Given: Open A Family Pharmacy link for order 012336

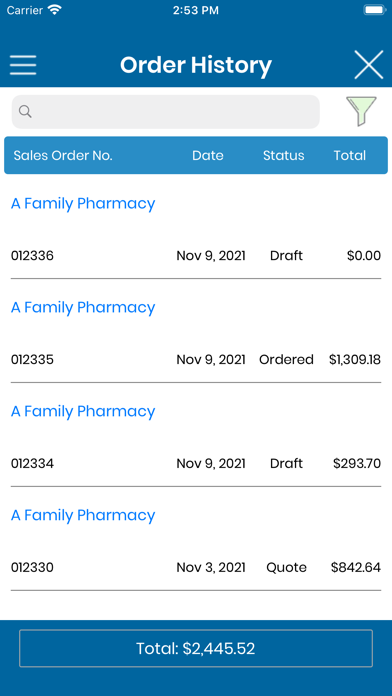Looking at the screenshot, I should (x=83, y=204).
